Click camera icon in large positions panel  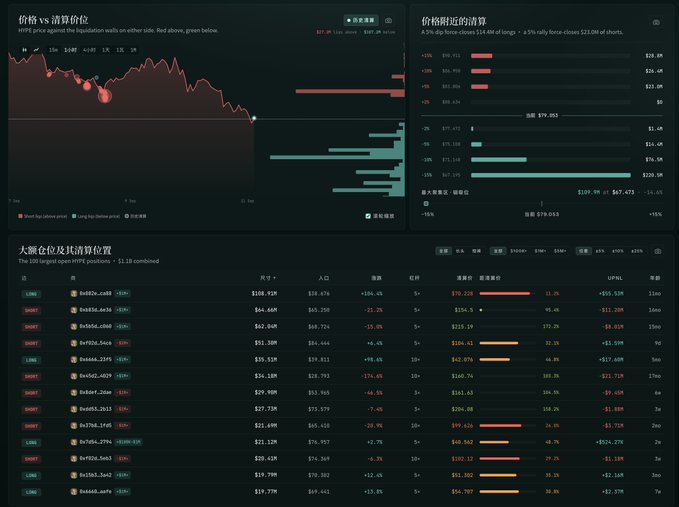click(658, 251)
